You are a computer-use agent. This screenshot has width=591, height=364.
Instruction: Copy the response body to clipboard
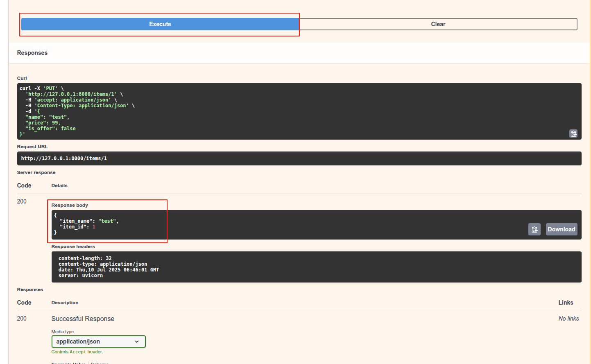coord(534,229)
